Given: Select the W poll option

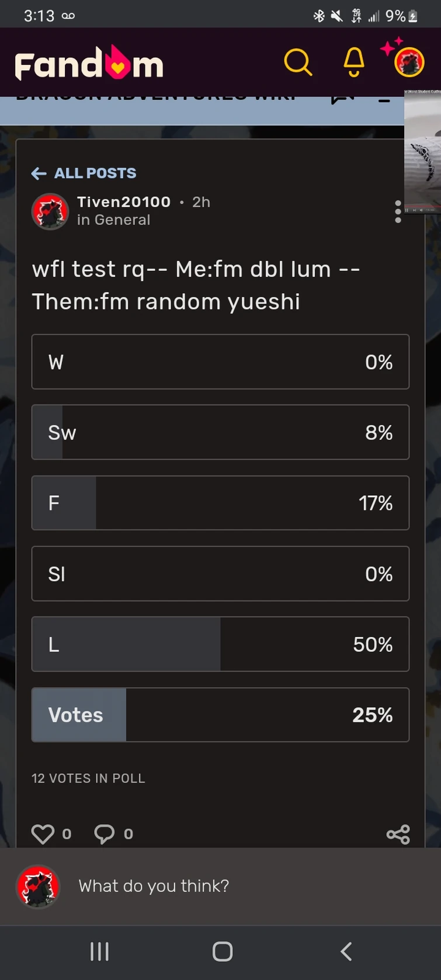Looking at the screenshot, I should 220,362.
